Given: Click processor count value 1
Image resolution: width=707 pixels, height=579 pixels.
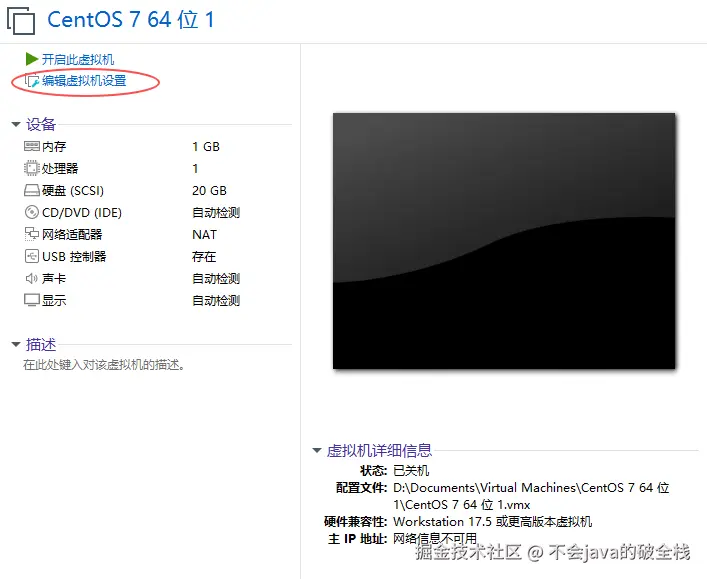Looking at the screenshot, I should pyautogui.click(x=195, y=169).
